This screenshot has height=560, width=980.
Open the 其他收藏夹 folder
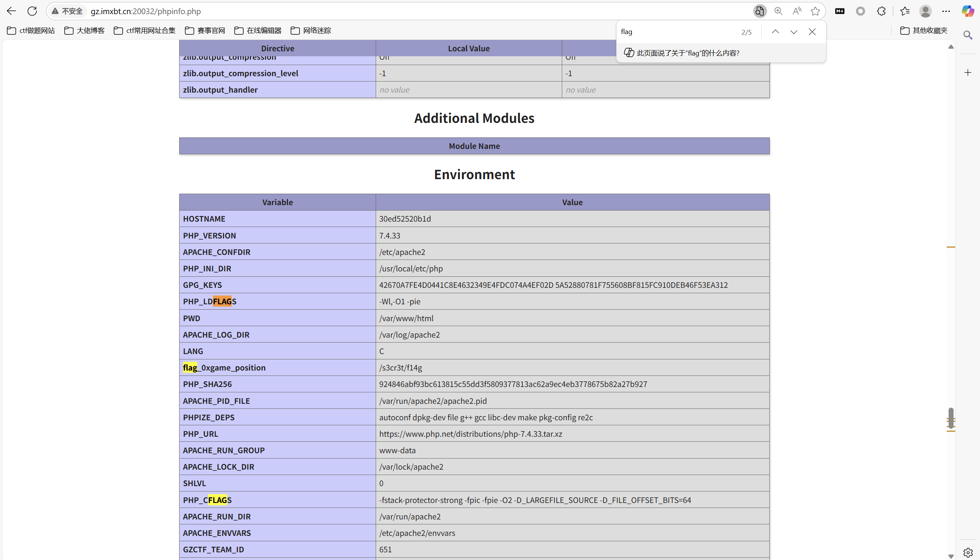(x=924, y=30)
